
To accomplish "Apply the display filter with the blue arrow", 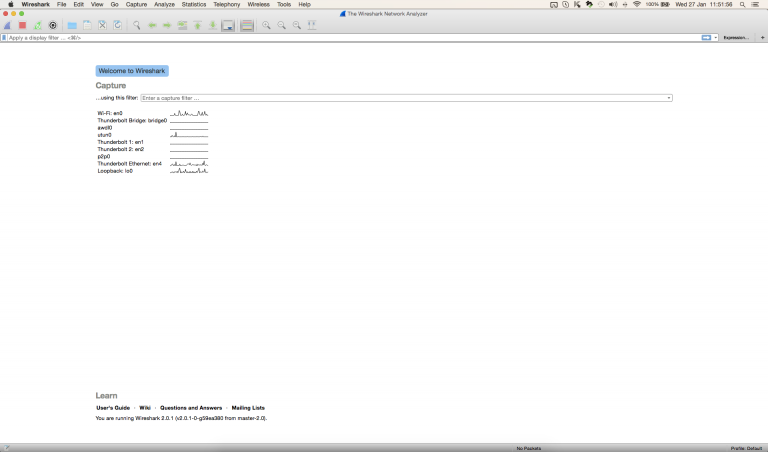I will pyautogui.click(x=706, y=38).
